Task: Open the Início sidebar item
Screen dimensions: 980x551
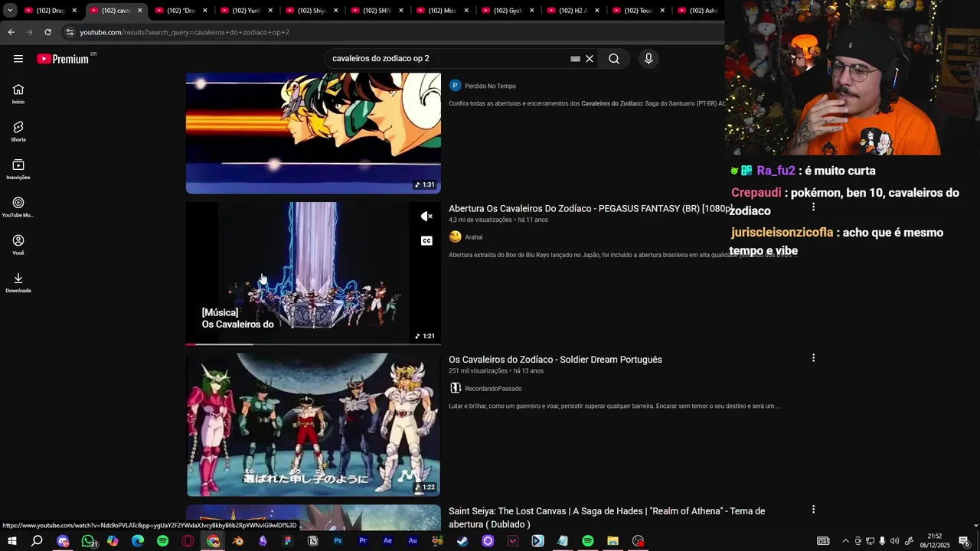Action: (18, 93)
